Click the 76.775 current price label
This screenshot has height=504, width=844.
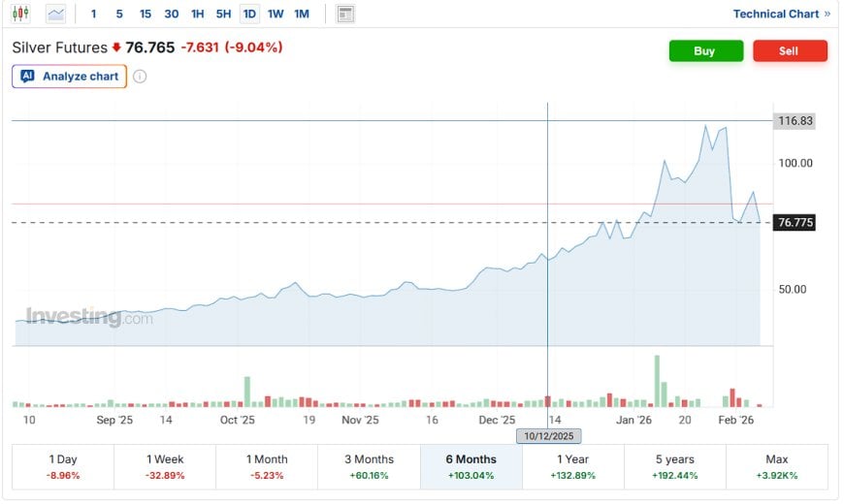click(795, 223)
